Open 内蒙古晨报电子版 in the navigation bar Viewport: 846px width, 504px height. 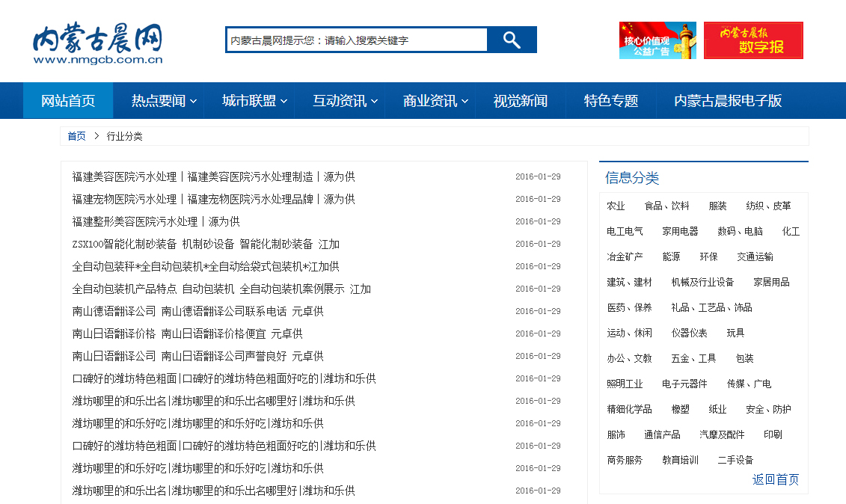[728, 101]
